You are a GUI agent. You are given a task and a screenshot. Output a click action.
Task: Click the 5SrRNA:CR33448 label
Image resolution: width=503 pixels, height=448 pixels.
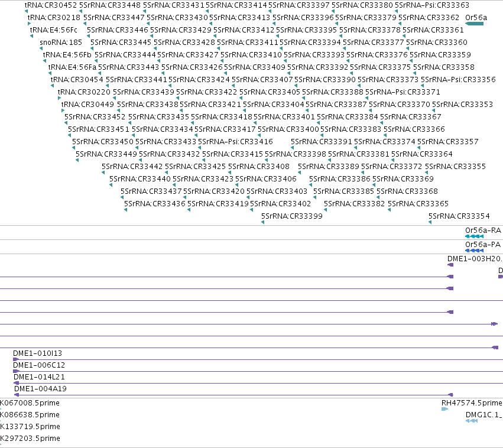110,5
